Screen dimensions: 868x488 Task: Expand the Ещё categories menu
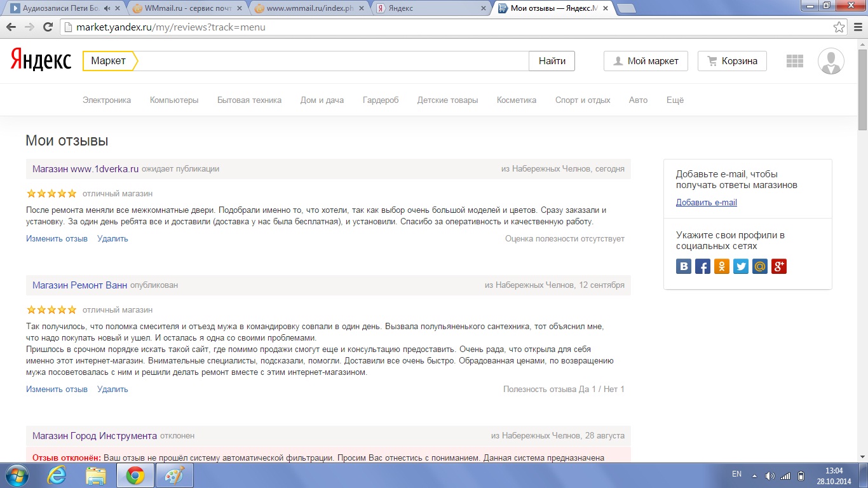(x=675, y=100)
